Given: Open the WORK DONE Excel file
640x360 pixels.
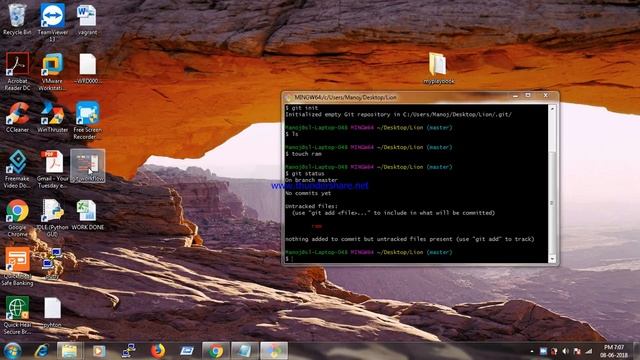Looking at the screenshot, I should [87, 214].
